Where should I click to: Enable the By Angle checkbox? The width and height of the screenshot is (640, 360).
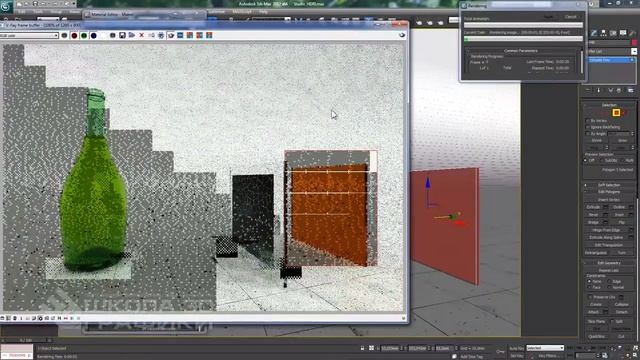[x=588, y=134]
